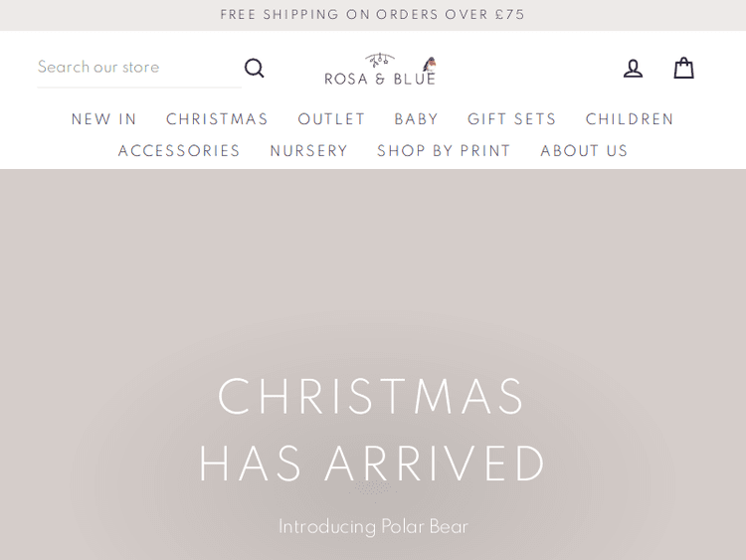
Task: Open the shopping cart bag icon
Action: [683, 68]
